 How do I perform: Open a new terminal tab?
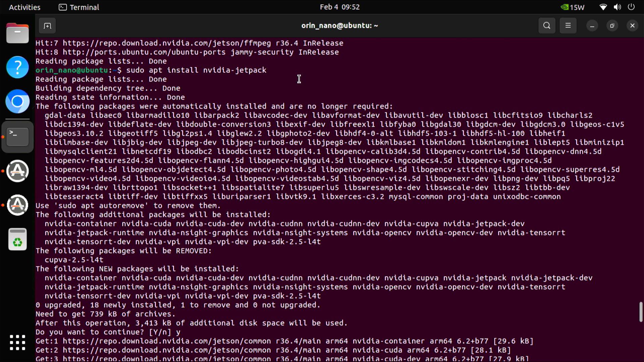47,25
